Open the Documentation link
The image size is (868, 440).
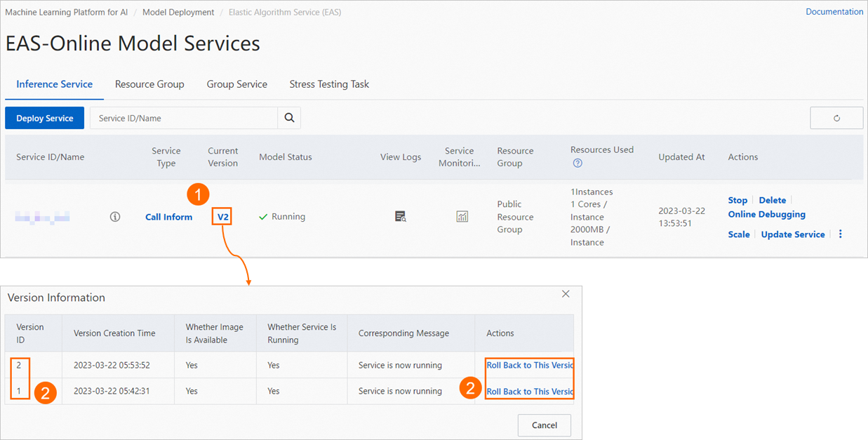pyautogui.click(x=834, y=11)
